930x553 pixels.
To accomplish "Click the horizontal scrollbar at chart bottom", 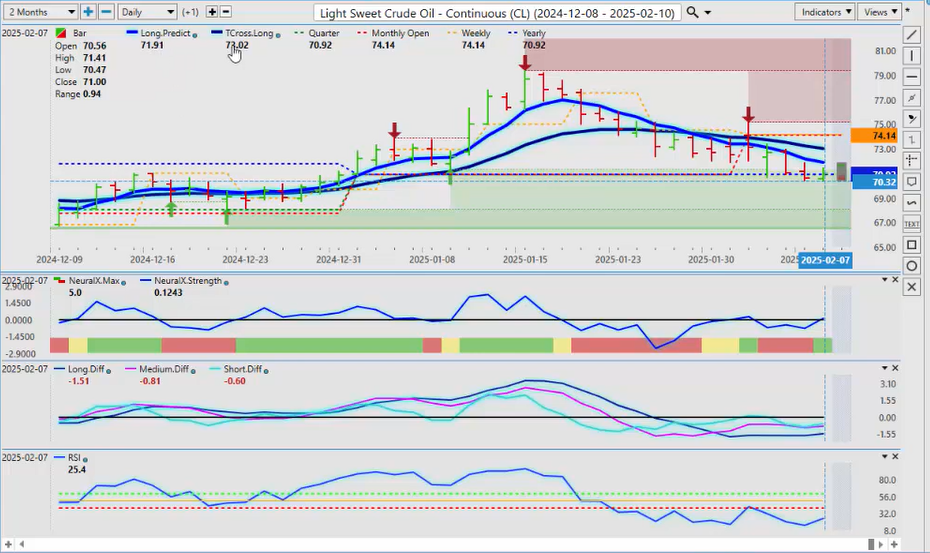I will coord(450,544).
